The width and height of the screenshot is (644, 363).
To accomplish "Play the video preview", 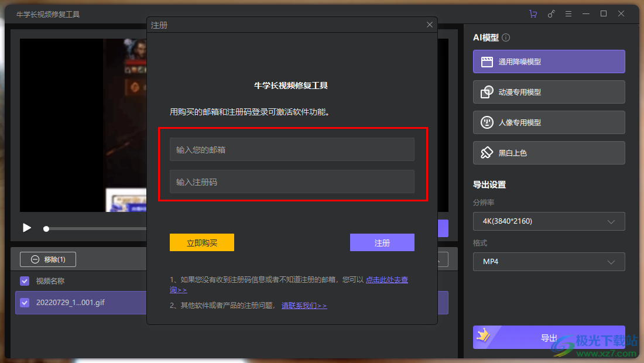I will point(27,228).
